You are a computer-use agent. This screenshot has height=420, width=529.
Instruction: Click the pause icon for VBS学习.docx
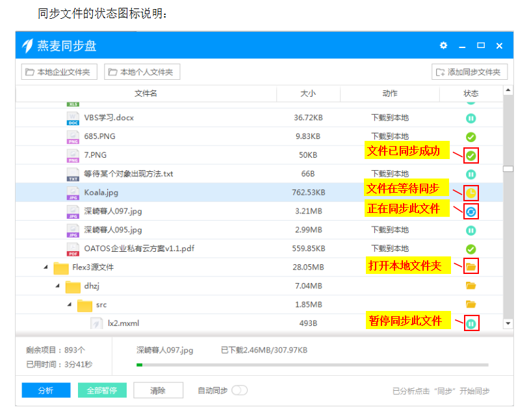click(x=471, y=118)
